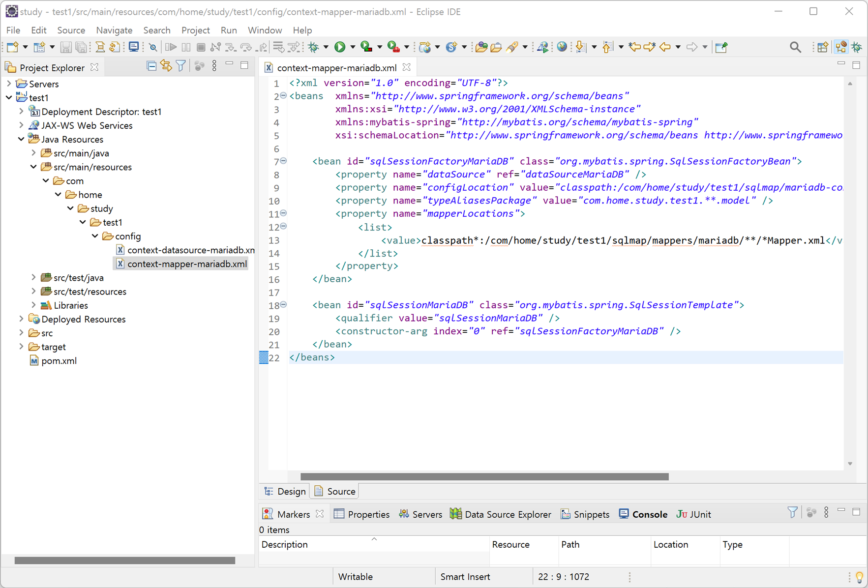Screen dimensions: 868x588
Task: Click the toolbar Search magnifier icon
Action: pos(795,47)
